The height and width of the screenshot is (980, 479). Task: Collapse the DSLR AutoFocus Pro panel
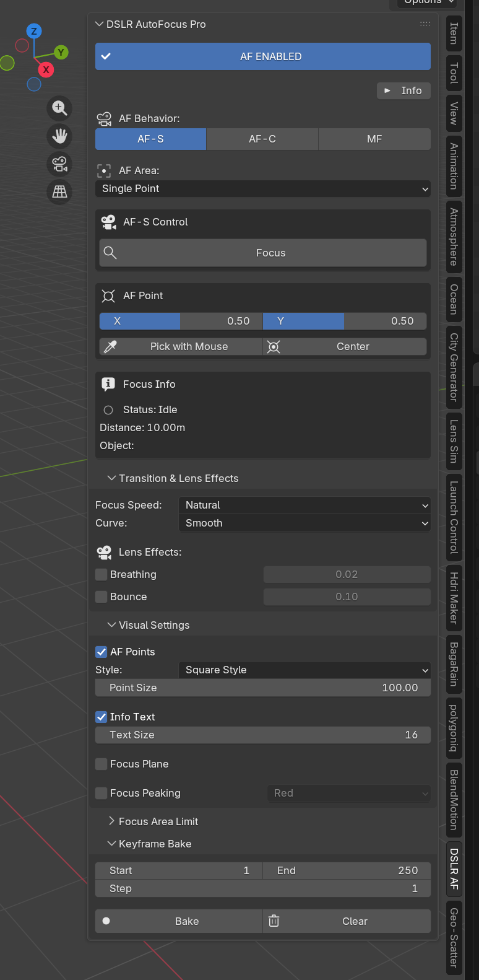click(x=99, y=24)
